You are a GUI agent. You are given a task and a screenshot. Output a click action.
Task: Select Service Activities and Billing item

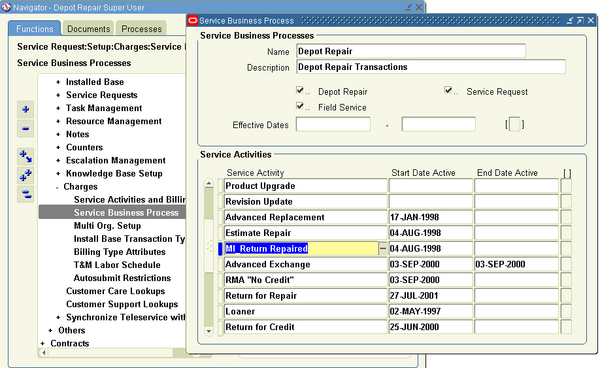pos(129,200)
